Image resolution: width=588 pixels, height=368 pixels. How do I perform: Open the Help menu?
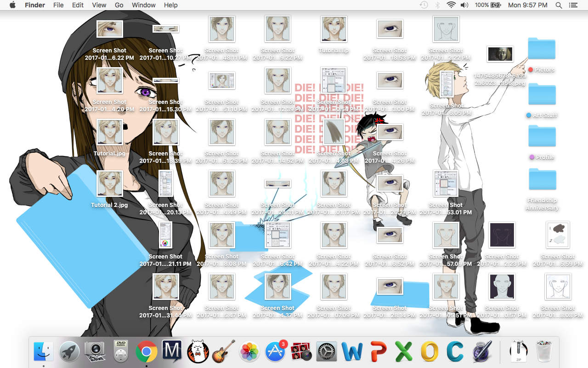tap(171, 5)
